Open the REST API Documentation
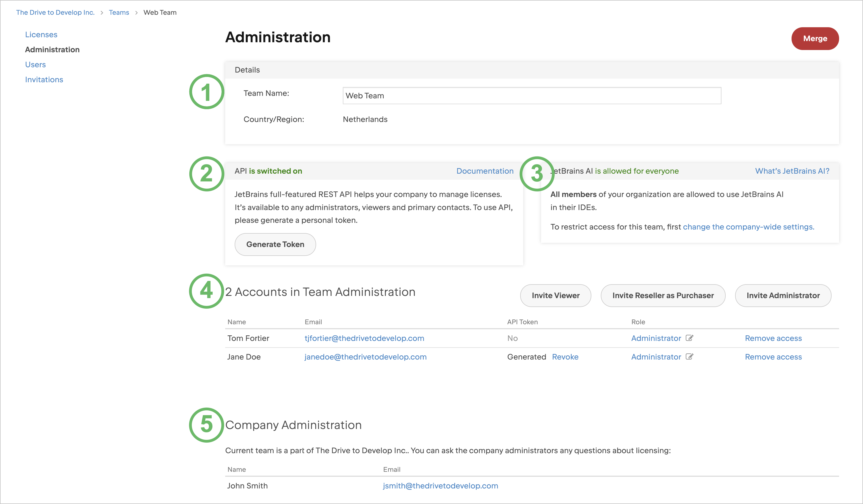 485,171
